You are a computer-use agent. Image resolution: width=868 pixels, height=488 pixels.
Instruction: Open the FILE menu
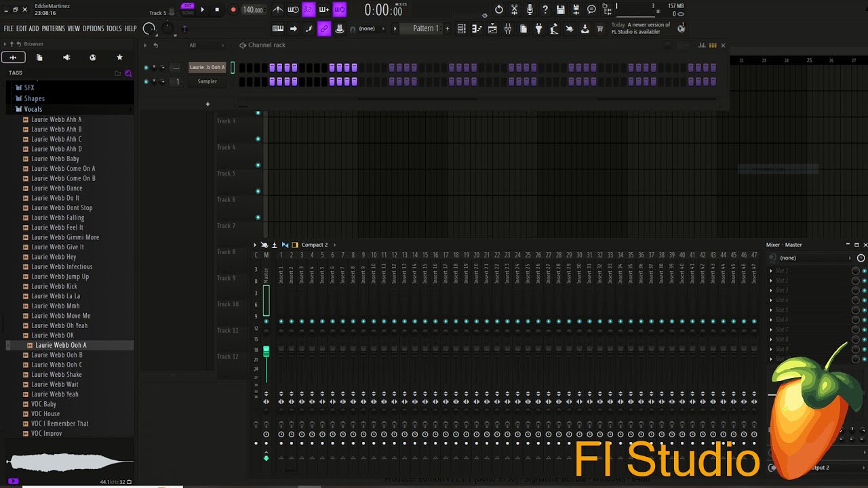pos(9,28)
